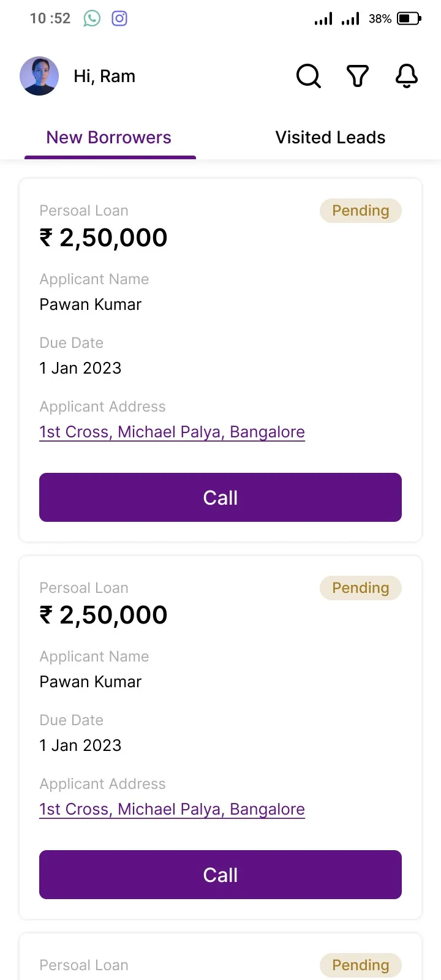Screen dimensions: 441x980
Task: Tap the WhatsApp status bar icon
Action: 92,18
